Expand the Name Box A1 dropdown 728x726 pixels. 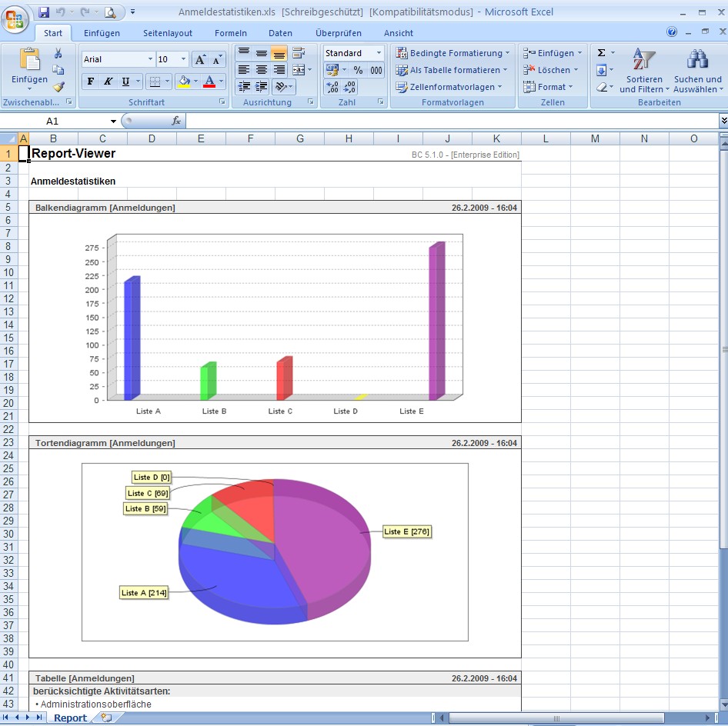[113, 121]
